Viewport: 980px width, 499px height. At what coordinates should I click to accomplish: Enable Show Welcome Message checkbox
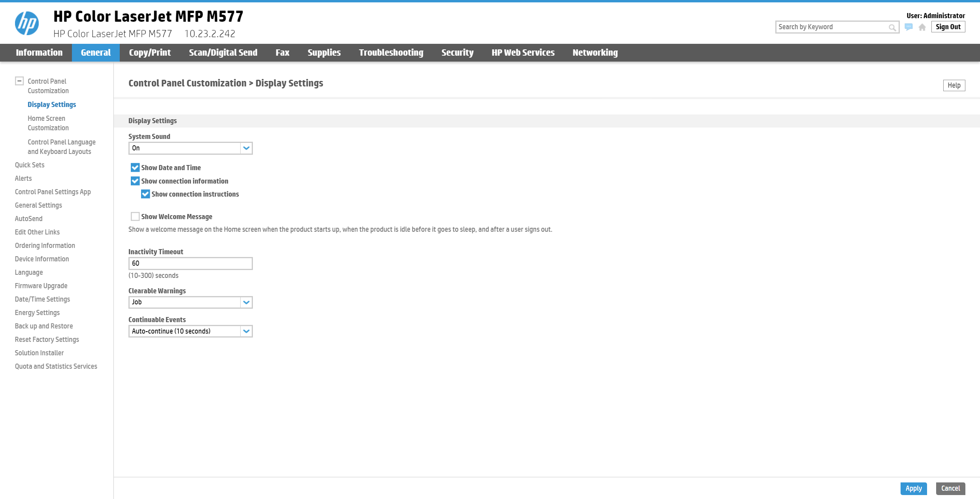[135, 217]
